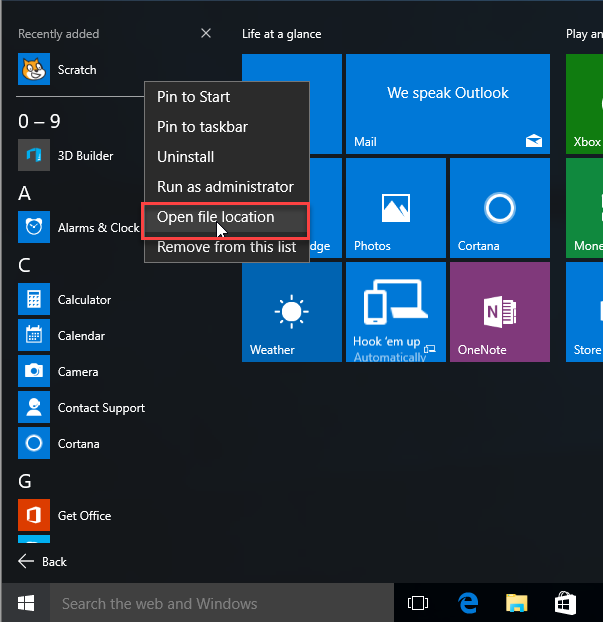The height and width of the screenshot is (622, 603).
Task: Click the Scratch app name
Action: click(x=77, y=70)
